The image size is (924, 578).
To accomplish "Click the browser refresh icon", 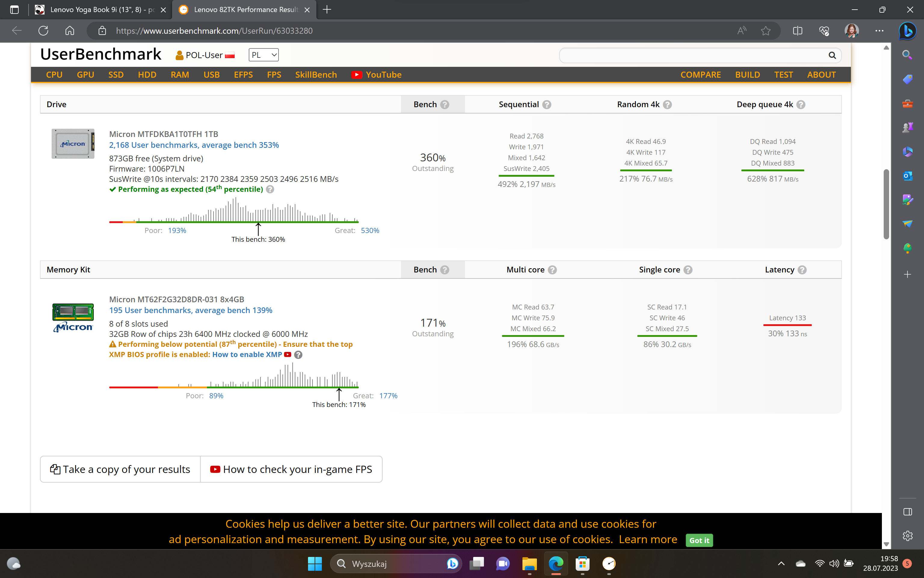I will pyautogui.click(x=43, y=31).
